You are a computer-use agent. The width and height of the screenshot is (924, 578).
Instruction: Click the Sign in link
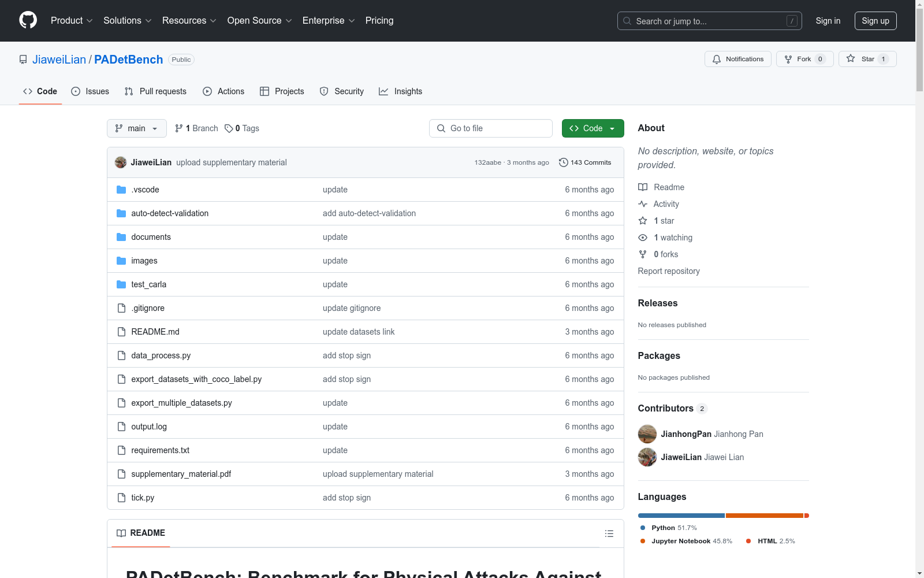tap(828, 21)
